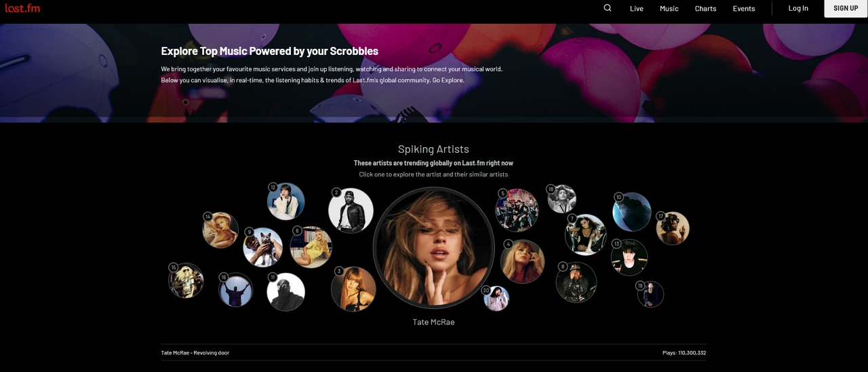This screenshot has height=372, width=868.
Task: Select spiking artist bubble number 14
Action: [220, 230]
